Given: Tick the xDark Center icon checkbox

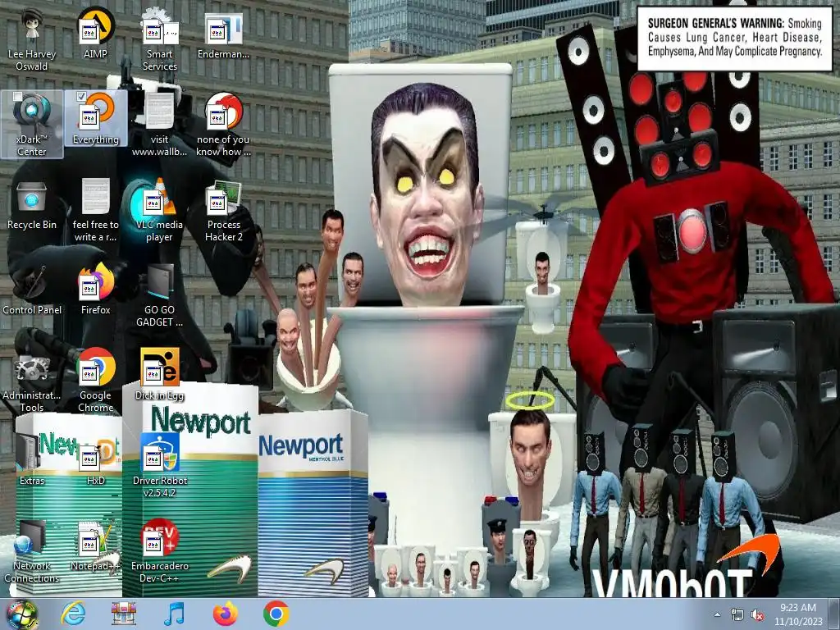Looking at the screenshot, I should click(x=17, y=97).
